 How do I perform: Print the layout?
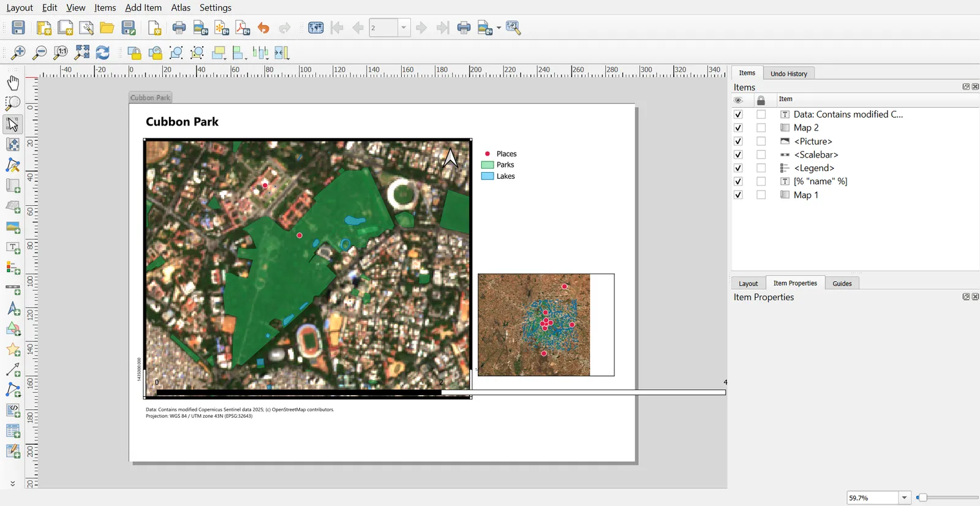(179, 28)
